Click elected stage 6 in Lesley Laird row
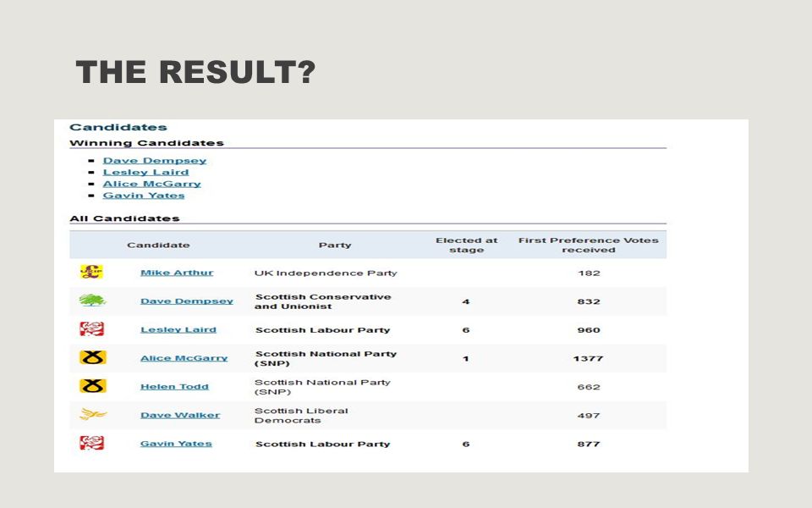Image resolution: width=812 pixels, height=508 pixels. tap(466, 330)
